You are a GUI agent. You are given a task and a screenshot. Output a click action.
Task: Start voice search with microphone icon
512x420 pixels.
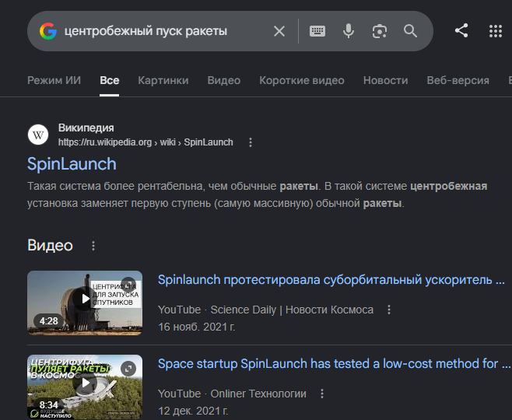coord(349,31)
